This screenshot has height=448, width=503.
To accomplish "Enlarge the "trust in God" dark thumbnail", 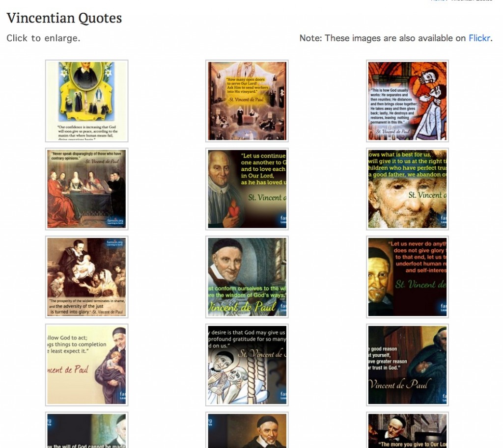I will coord(407,365).
